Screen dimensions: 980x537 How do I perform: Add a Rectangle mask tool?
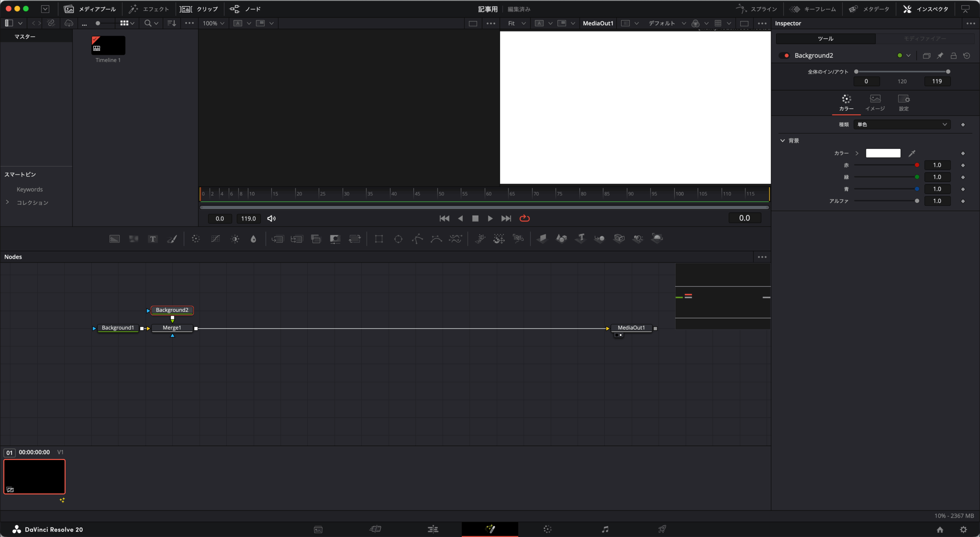[x=379, y=239]
